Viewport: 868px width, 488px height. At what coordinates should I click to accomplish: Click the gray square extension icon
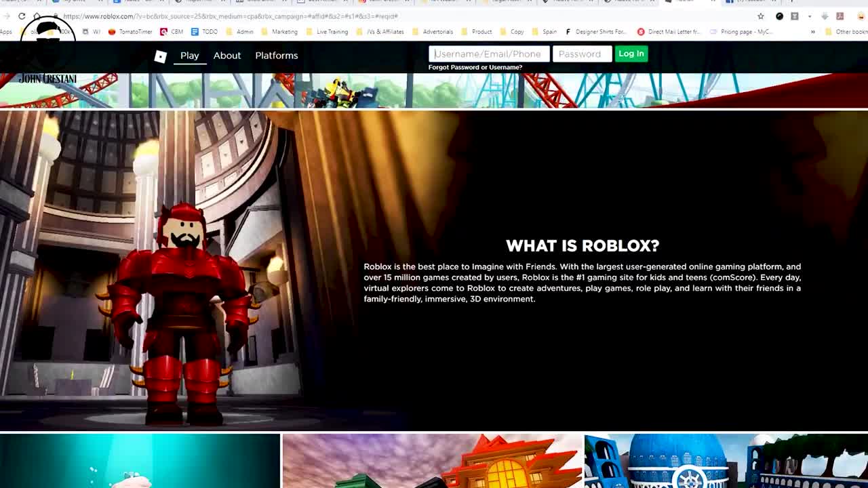click(x=795, y=16)
